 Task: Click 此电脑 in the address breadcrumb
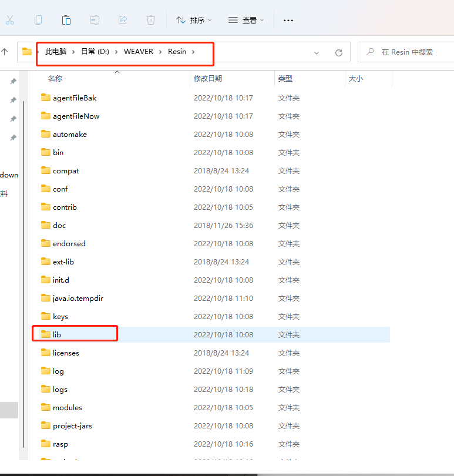click(56, 52)
